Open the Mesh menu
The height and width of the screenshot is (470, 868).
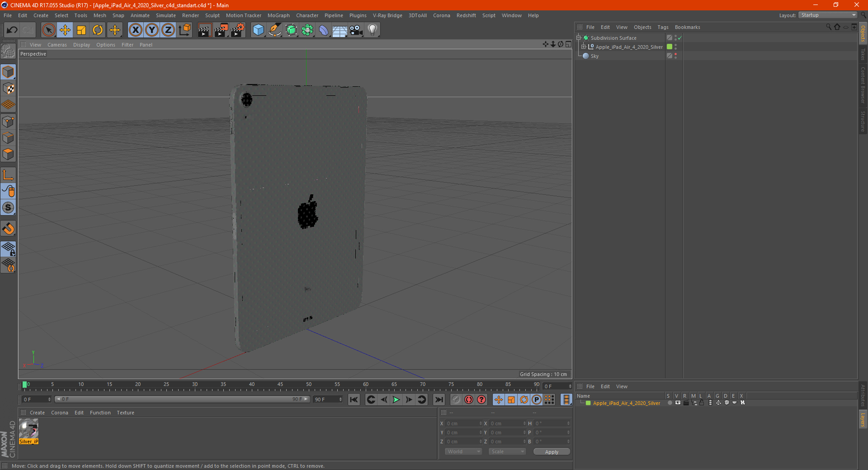click(100, 15)
